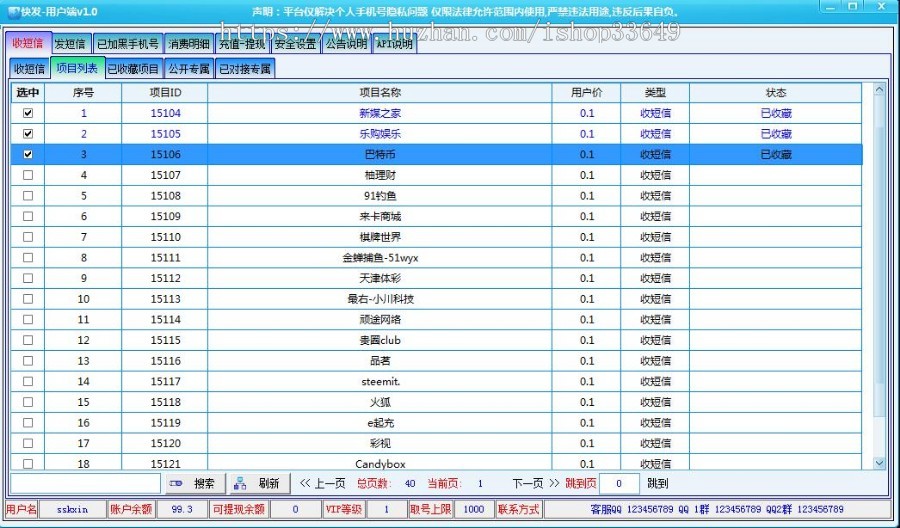Viewport: 900px width, 528px height.
Task: Uncheck the checkbox for row 乐购娱乐
Action: pos(28,134)
